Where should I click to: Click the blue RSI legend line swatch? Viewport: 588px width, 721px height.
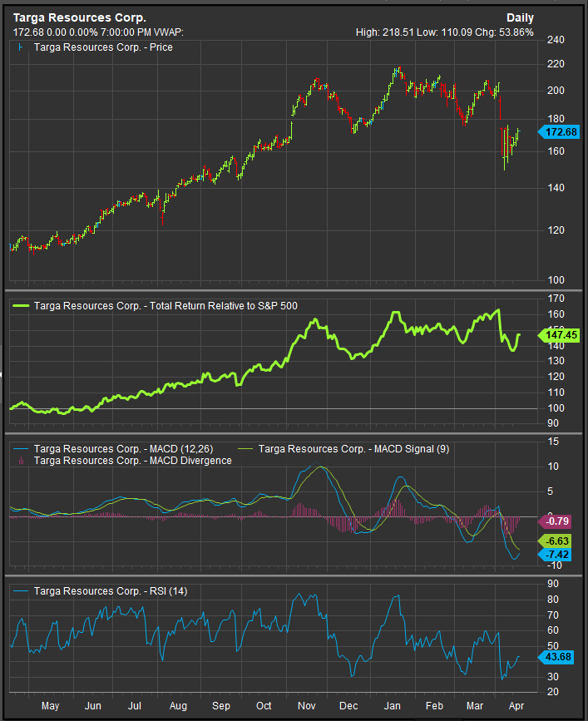pos(21,591)
